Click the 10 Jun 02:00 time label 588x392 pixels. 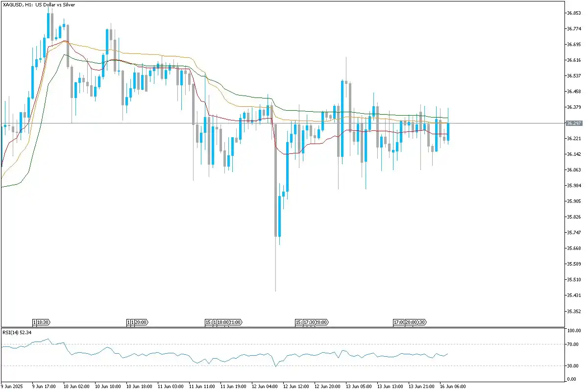(75, 387)
